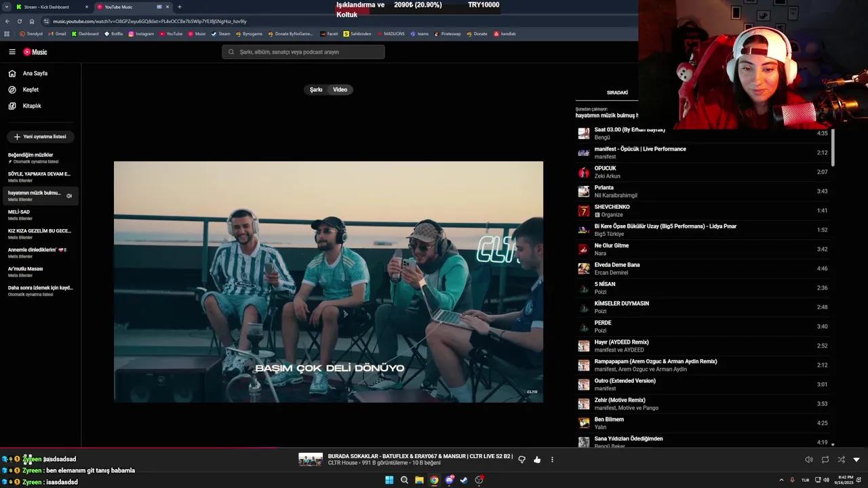Open Steam from the taskbar
The height and width of the screenshot is (488, 868).
click(464, 481)
